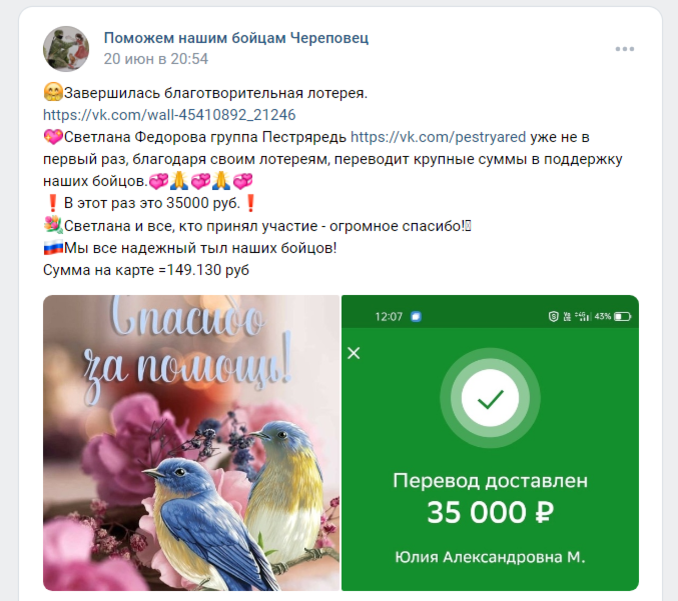
Task: Click the flower bouquet emoji before Светлана
Action: pos(53,225)
